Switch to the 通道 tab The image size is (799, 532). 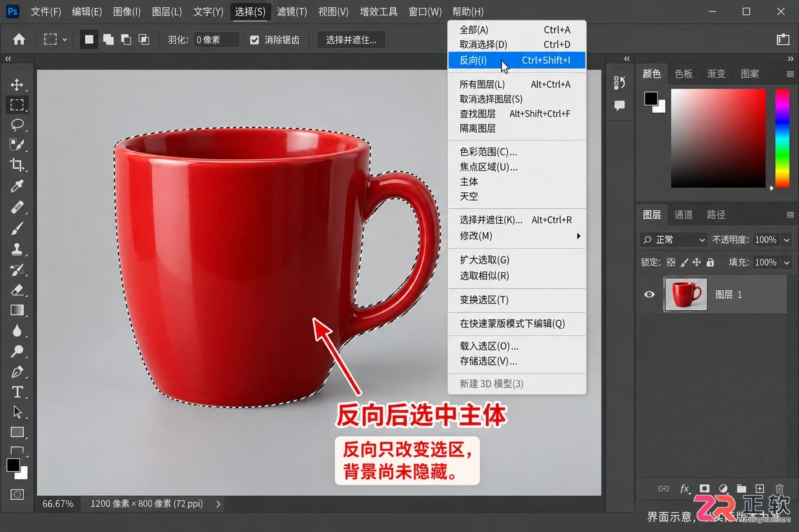coord(683,215)
